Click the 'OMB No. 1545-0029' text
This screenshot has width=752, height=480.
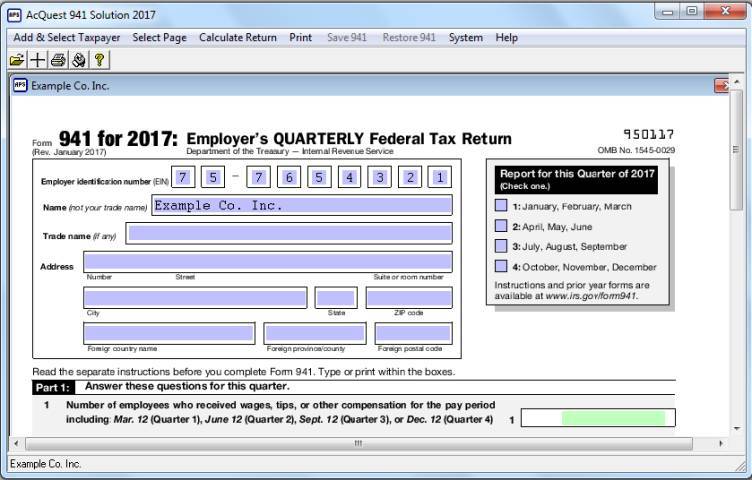pyautogui.click(x=636, y=150)
